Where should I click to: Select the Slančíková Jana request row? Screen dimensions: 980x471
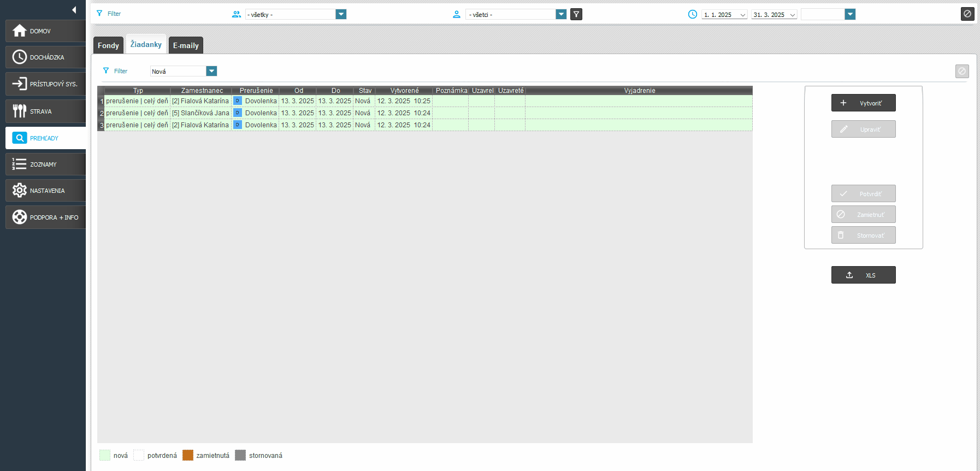point(200,113)
